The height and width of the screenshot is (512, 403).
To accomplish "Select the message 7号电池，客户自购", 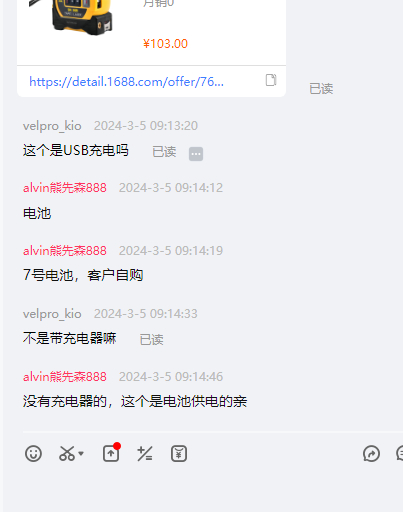I will pyautogui.click(x=83, y=275).
